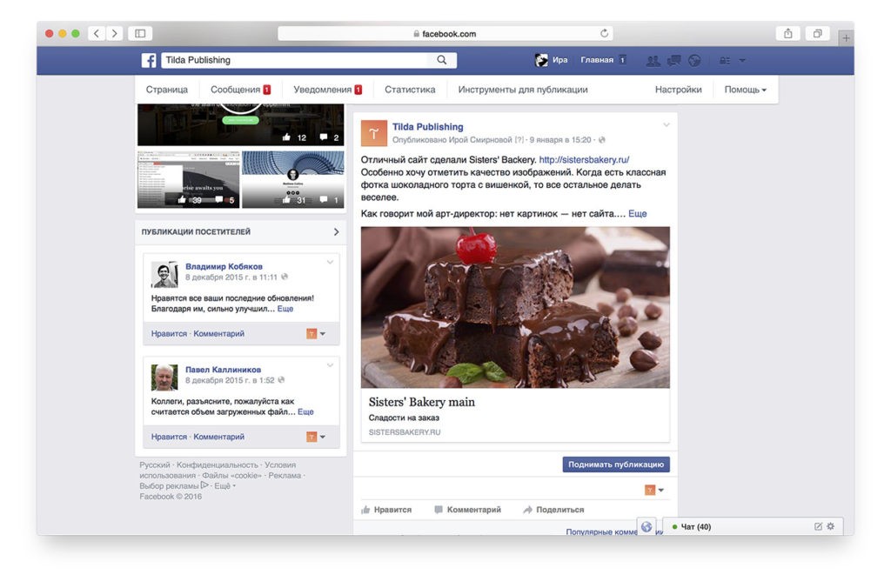Open identity selector under main post
This screenshot has height=588, width=891.
tap(654, 490)
